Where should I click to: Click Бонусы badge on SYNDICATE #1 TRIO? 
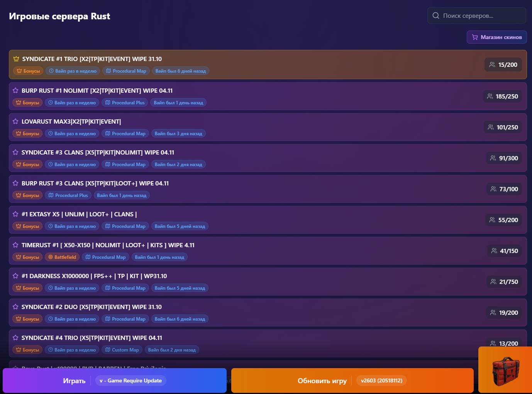pyautogui.click(x=28, y=71)
